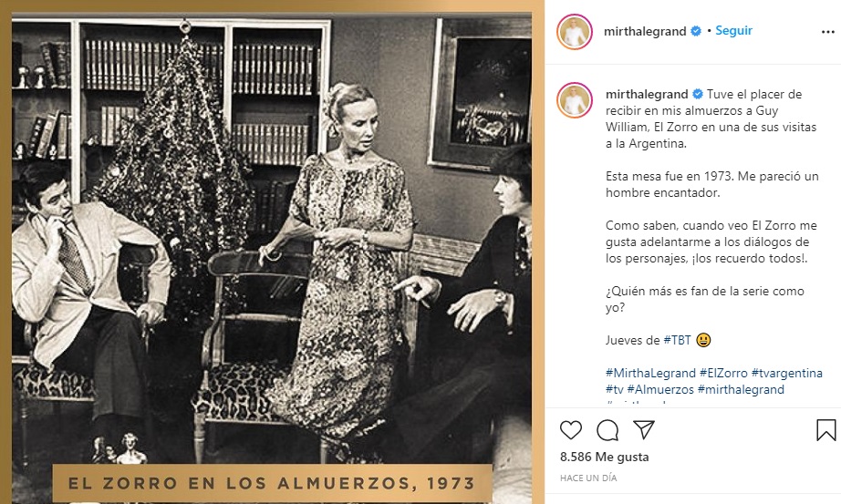This screenshot has width=841, height=504.
Task: Like the post with the heart icon
Action: tap(571, 430)
